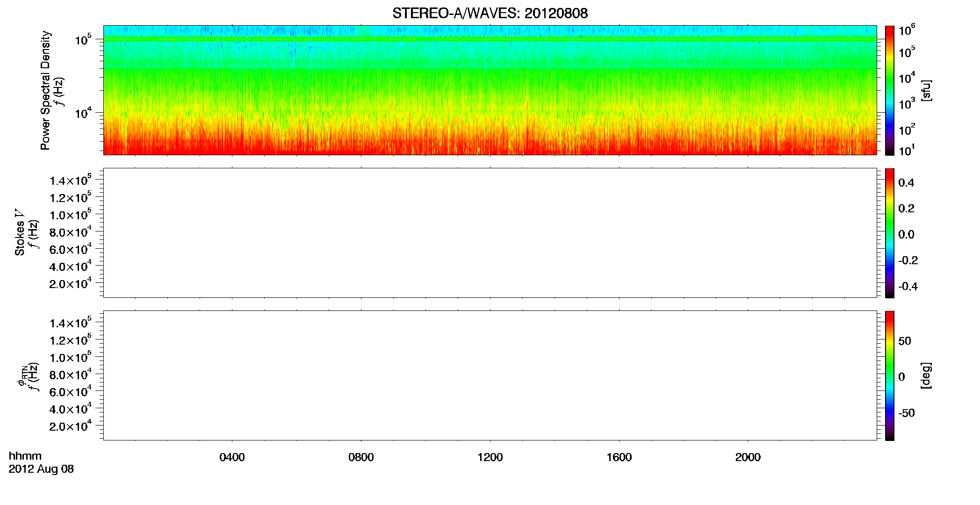Click the 0800 time axis label
Image resolution: width=980 pixels, height=505 pixels.
click(x=361, y=457)
